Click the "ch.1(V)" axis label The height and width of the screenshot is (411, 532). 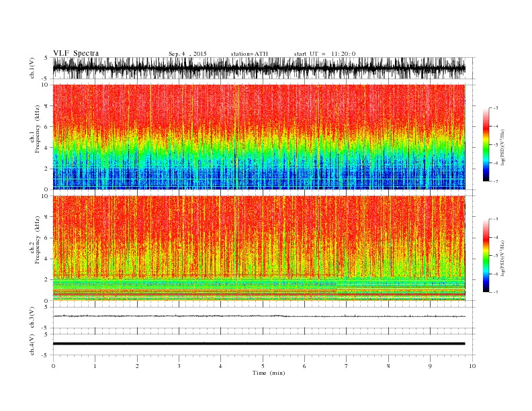[32, 68]
